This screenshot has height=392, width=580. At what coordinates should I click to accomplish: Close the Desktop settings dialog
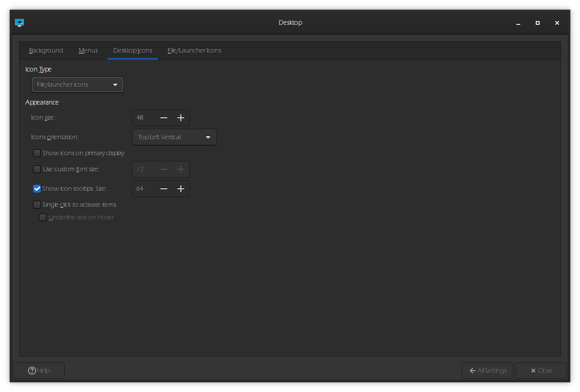[541, 371]
